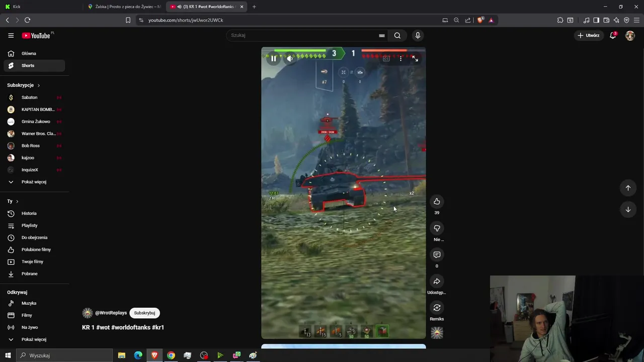
Task: Select Shorts in the sidebar
Action: tap(34, 65)
